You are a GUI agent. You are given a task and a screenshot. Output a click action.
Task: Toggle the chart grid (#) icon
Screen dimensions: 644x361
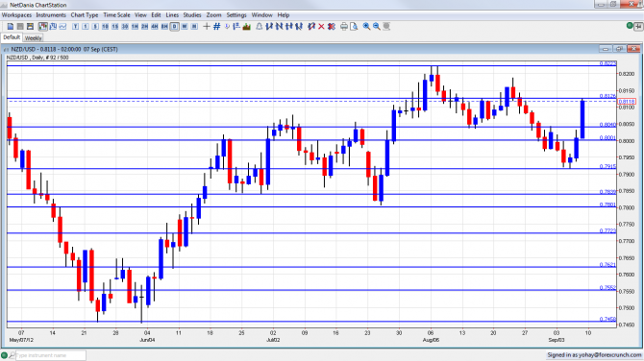[217, 26]
